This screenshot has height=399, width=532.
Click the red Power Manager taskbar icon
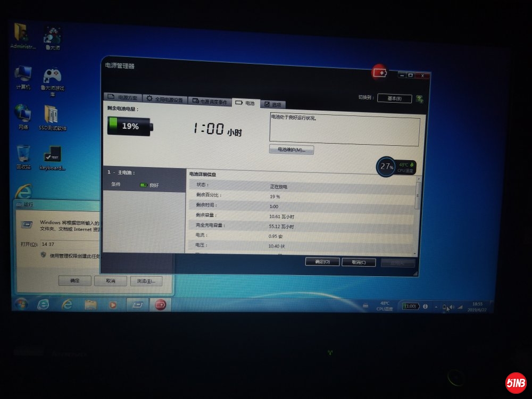[160, 305]
